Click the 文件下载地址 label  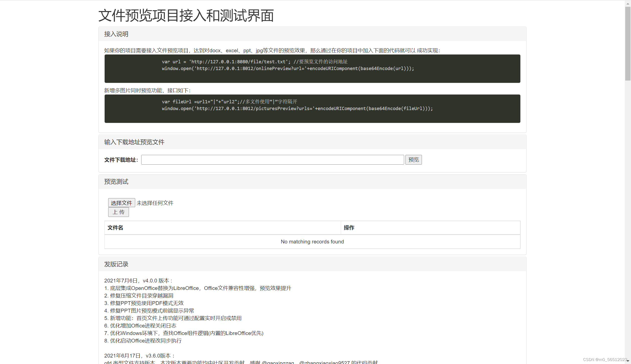121,160
